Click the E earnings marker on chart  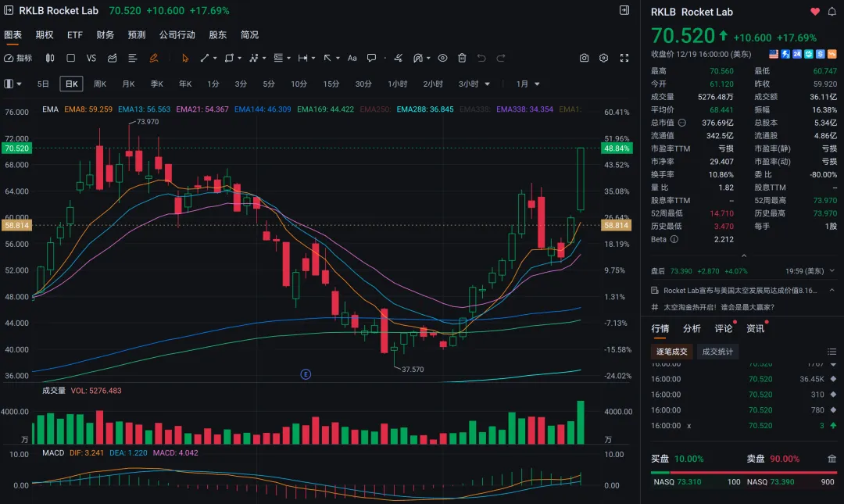(x=306, y=374)
